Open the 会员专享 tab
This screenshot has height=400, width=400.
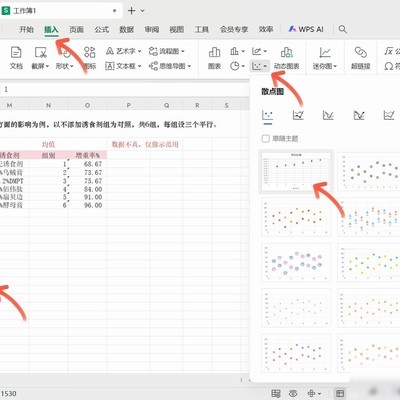click(x=234, y=29)
